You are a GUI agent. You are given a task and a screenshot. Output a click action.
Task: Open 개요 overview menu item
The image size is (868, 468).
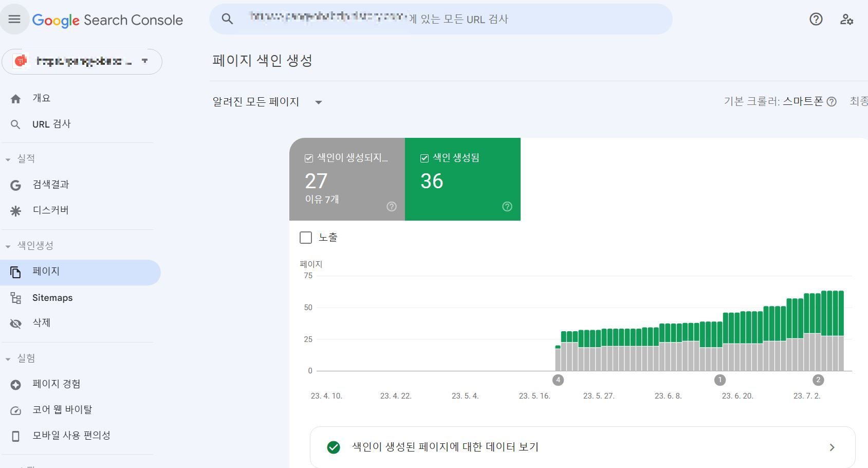coord(80,98)
